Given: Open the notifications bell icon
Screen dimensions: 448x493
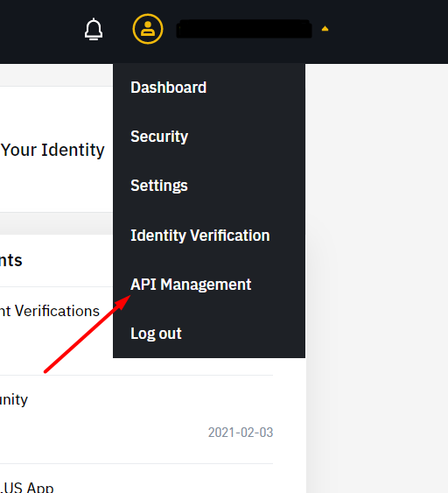Looking at the screenshot, I should (x=94, y=29).
